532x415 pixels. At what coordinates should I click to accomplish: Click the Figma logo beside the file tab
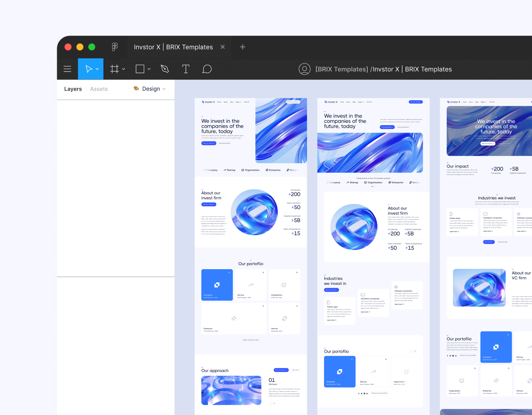(115, 47)
